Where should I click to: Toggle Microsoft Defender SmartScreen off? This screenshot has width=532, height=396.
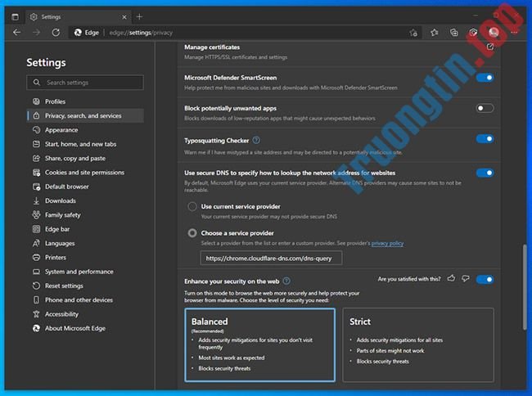[485, 78]
